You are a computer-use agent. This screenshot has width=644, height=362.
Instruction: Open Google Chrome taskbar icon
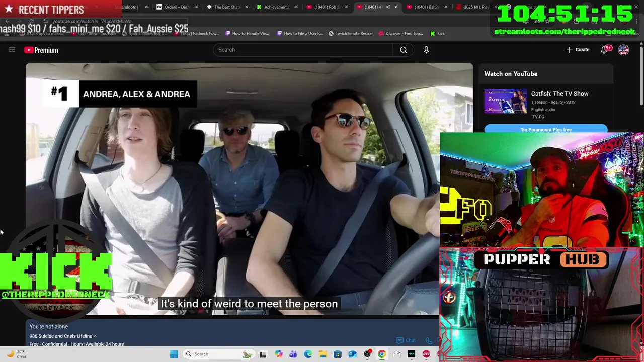382,354
